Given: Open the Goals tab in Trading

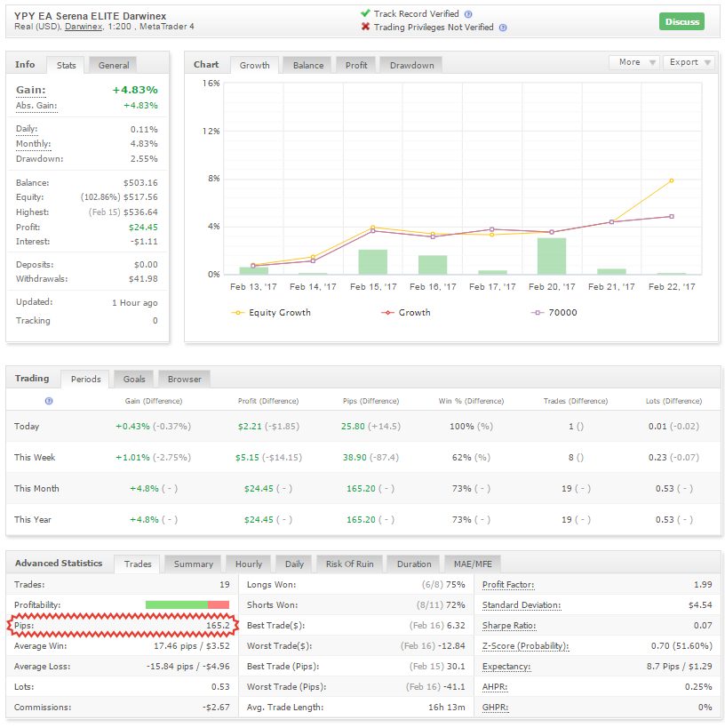Looking at the screenshot, I should pos(134,380).
